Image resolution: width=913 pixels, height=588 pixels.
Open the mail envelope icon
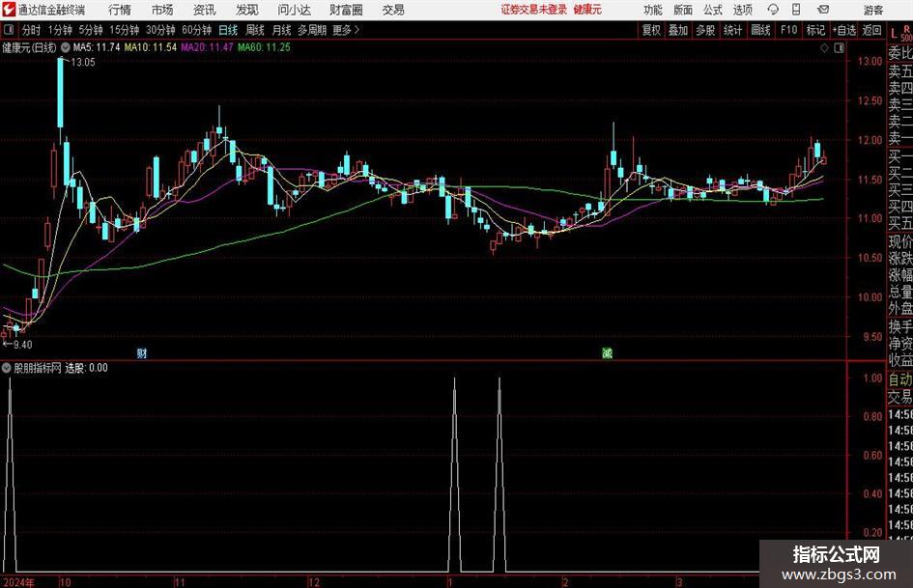point(823,10)
